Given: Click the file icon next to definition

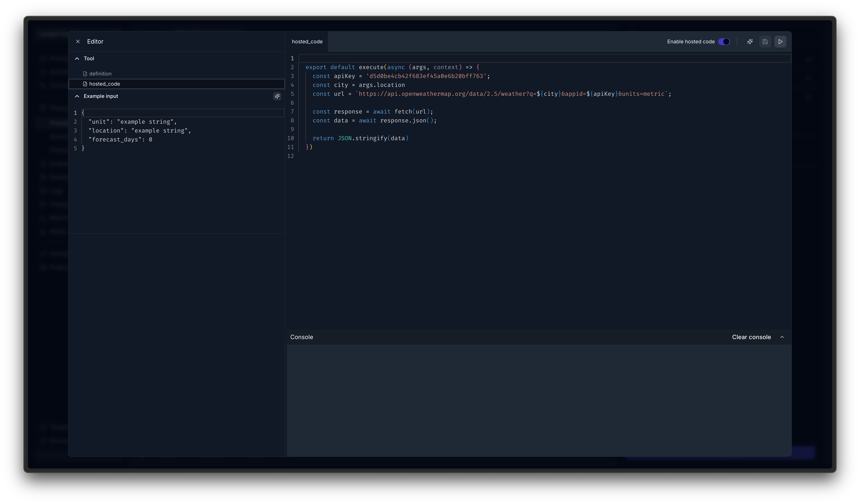Looking at the screenshot, I should click(x=85, y=73).
